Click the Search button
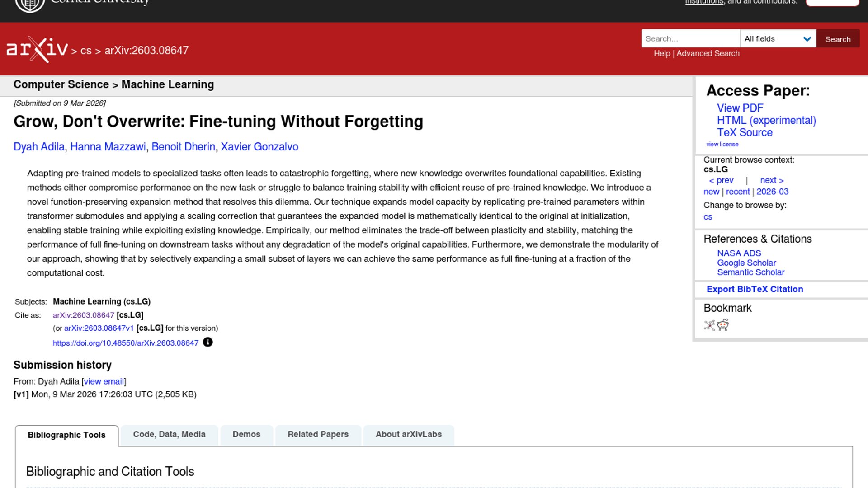868x488 pixels. tap(837, 39)
